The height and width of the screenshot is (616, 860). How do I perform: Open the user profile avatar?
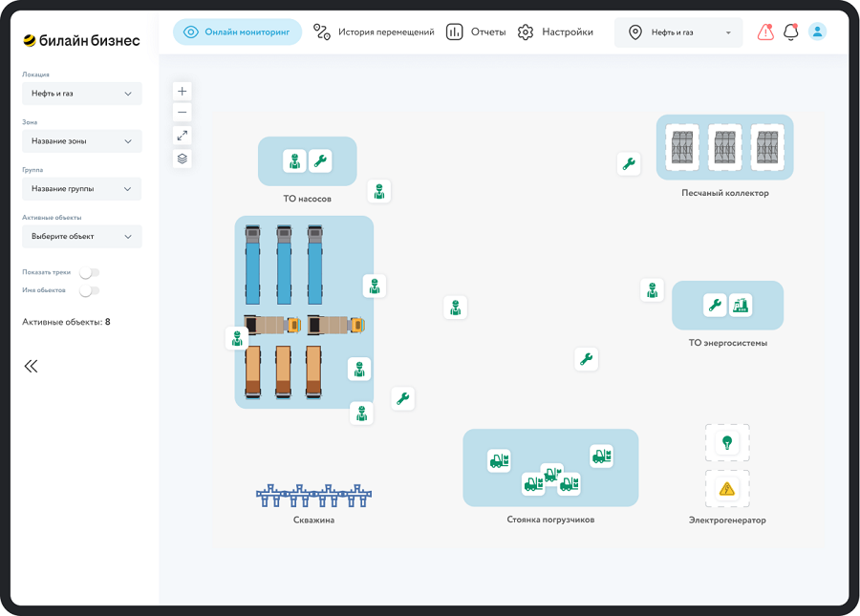[817, 32]
